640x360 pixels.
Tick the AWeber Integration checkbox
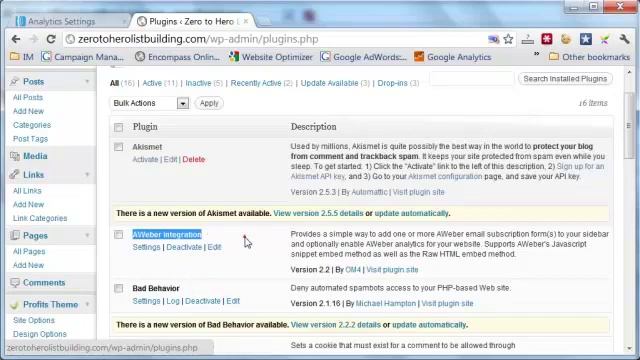(118, 235)
